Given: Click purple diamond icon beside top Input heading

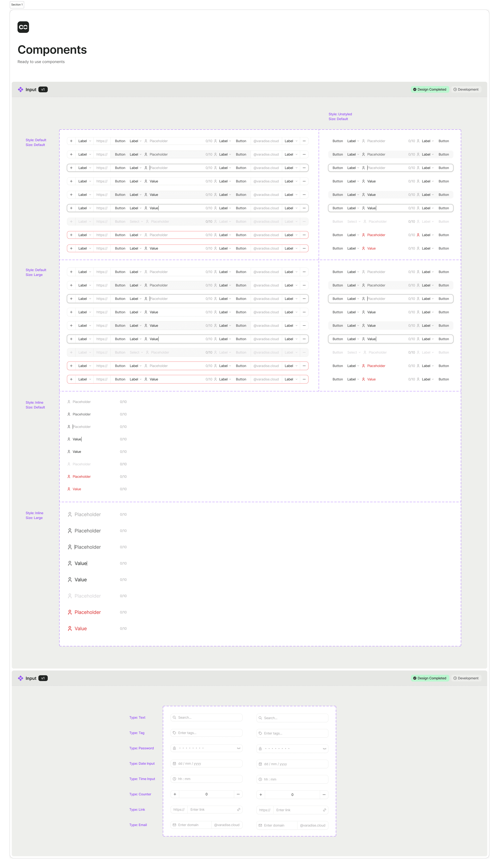Looking at the screenshot, I should point(21,89).
